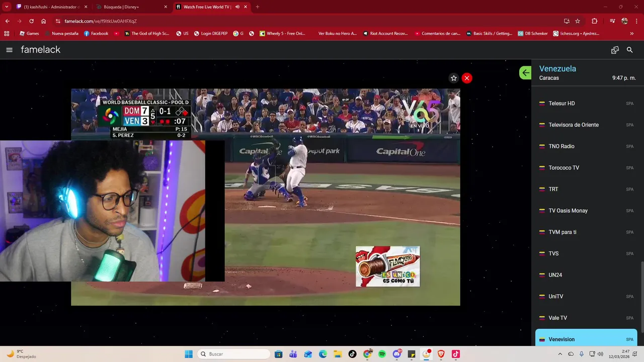
Task: Close the video player with red X
Action: click(467, 78)
